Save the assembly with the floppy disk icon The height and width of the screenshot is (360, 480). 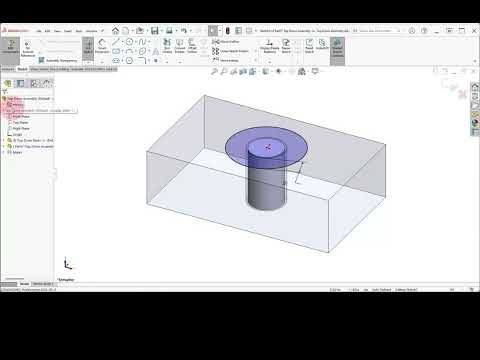point(155,31)
